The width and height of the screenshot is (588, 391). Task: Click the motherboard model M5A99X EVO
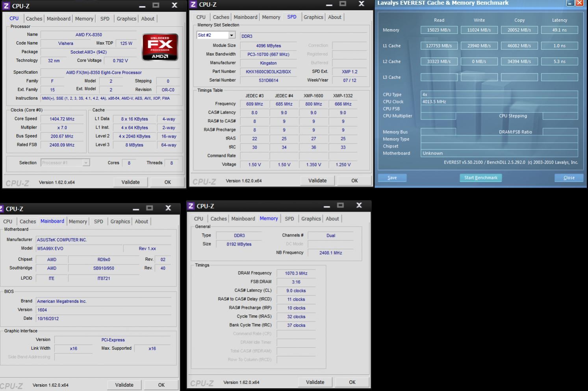coord(79,249)
